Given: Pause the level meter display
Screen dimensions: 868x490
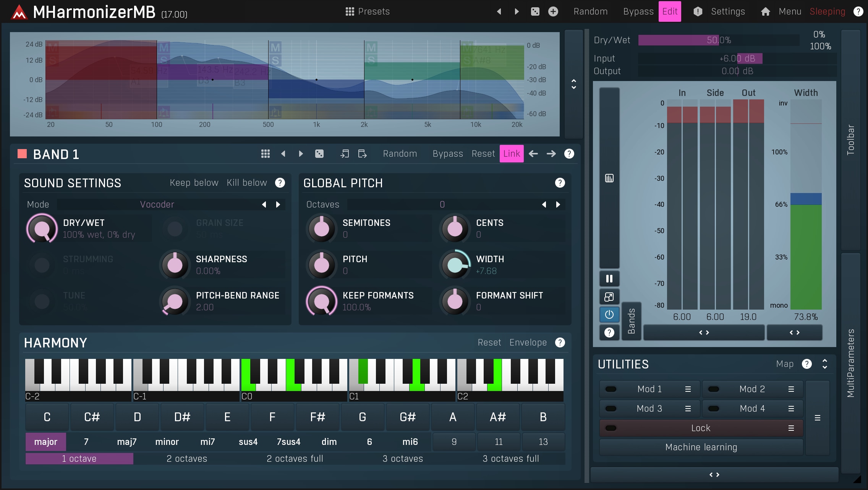Looking at the screenshot, I should click(609, 279).
